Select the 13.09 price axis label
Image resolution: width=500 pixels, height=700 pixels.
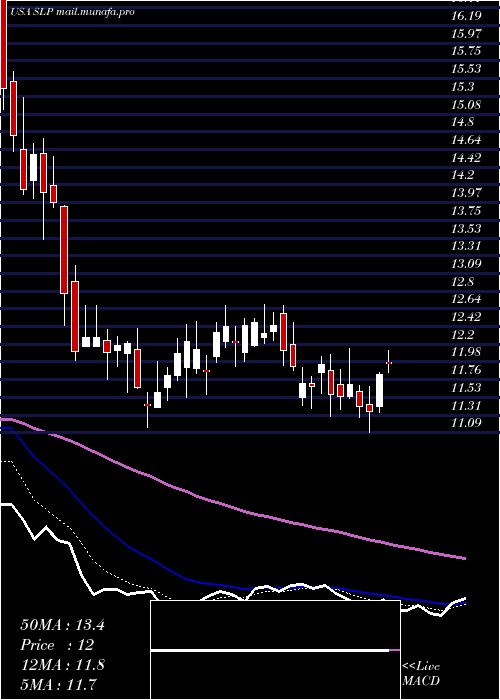point(466,264)
